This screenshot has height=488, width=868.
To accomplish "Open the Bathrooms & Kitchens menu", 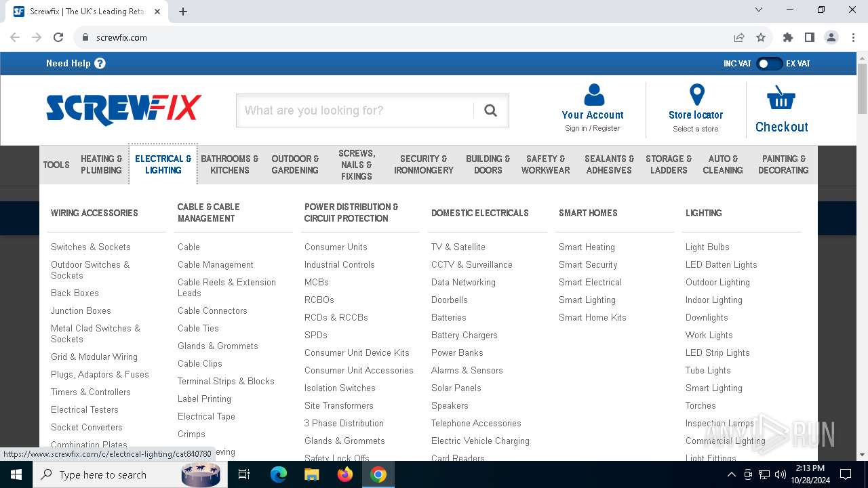I will point(230,165).
